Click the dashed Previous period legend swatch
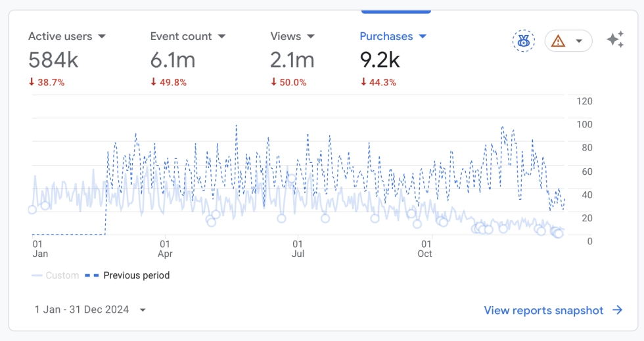This screenshot has height=341, width=644. [91, 275]
